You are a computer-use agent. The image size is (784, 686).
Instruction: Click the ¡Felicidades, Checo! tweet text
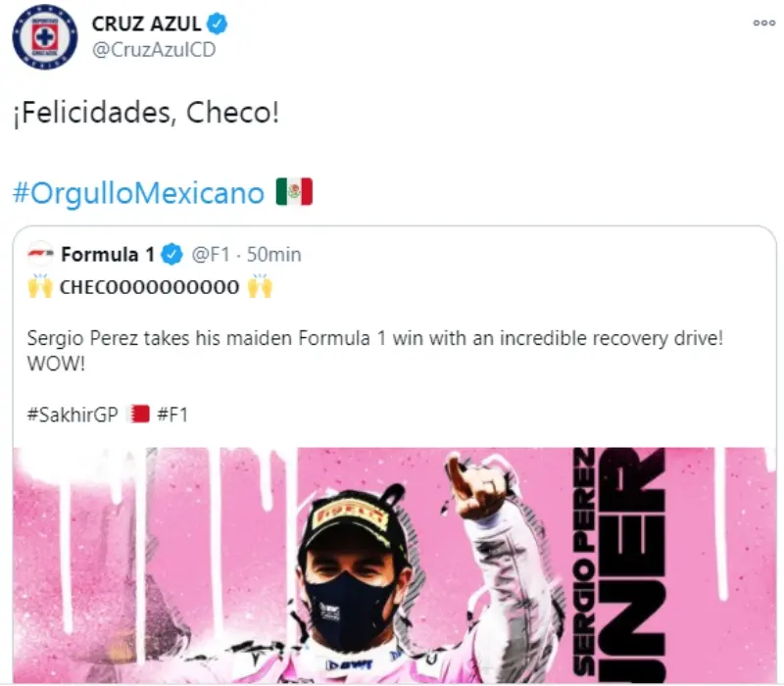[146, 113]
